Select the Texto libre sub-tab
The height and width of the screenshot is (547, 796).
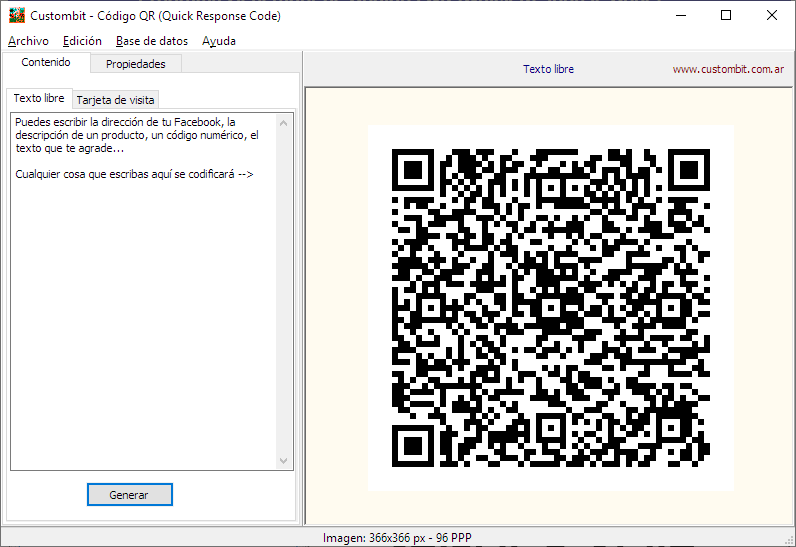click(x=40, y=98)
